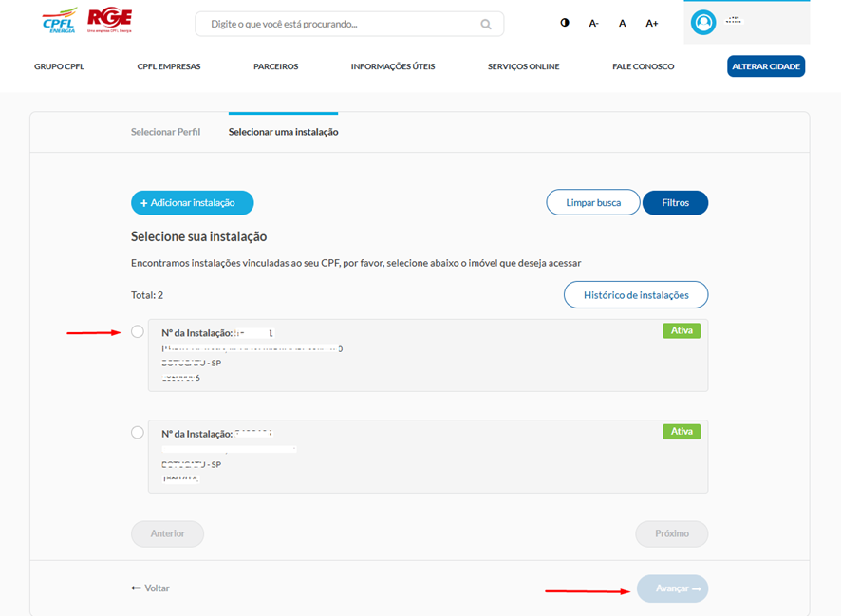
Task: Open the Informações Úteis menu
Action: click(393, 66)
